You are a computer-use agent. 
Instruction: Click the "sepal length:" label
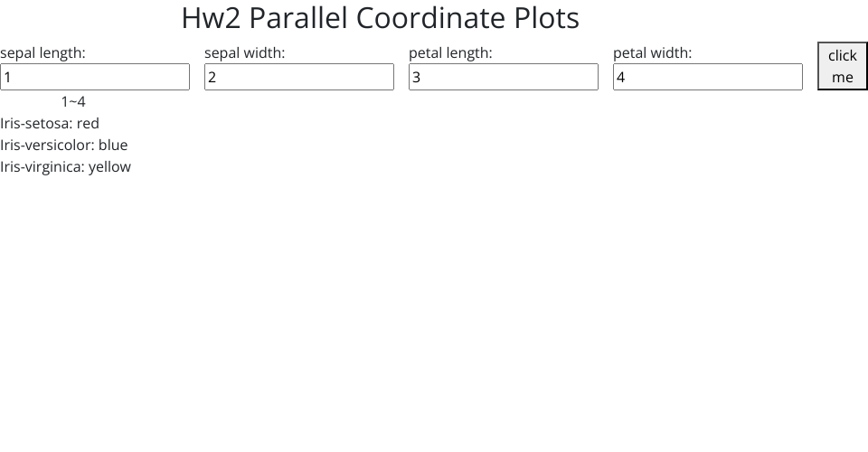pos(42,53)
